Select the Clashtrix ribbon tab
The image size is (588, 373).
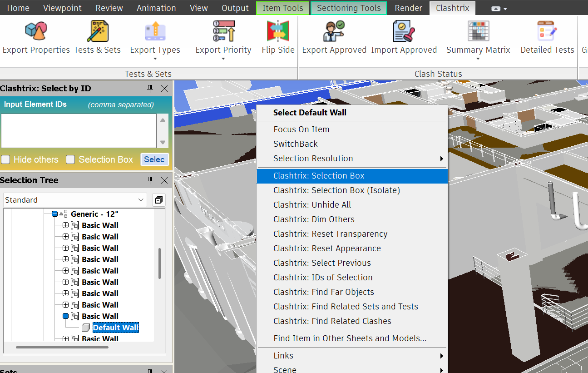[453, 8]
